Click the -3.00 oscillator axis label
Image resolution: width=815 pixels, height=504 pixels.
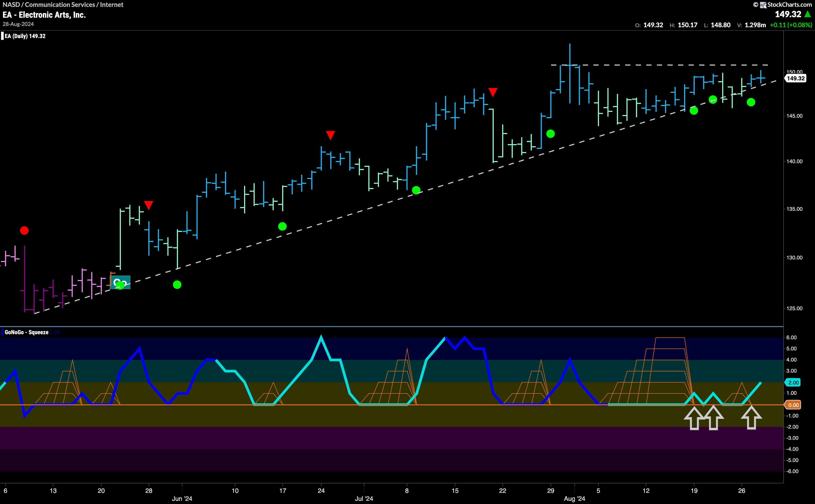[x=792, y=438]
